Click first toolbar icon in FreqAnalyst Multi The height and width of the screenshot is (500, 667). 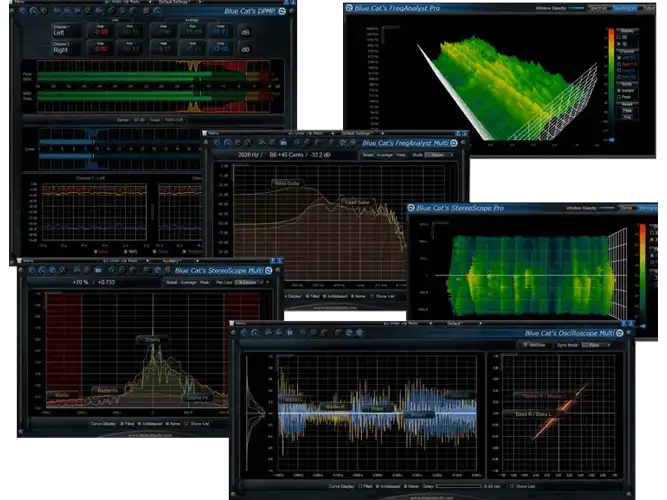217,143
